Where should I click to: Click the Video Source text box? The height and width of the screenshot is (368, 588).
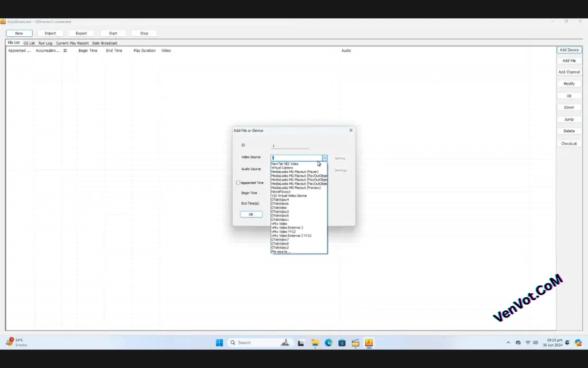[x=296, y=158]
